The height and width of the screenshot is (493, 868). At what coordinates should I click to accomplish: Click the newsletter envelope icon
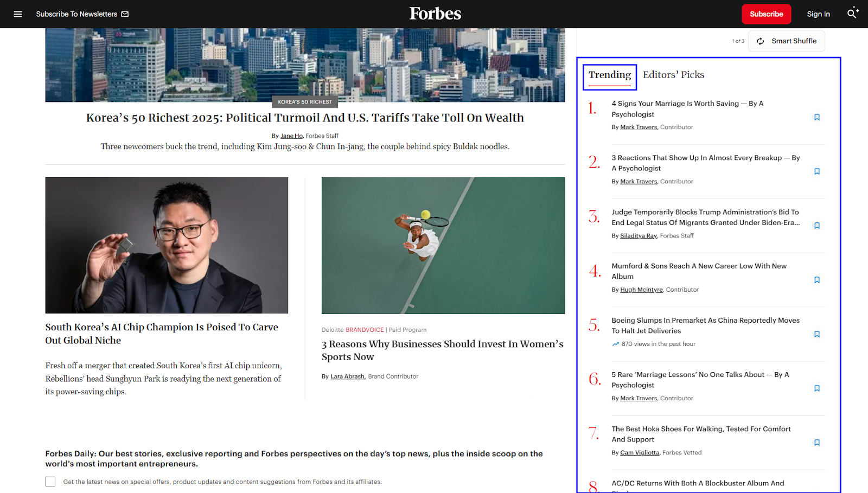point(125,14)
